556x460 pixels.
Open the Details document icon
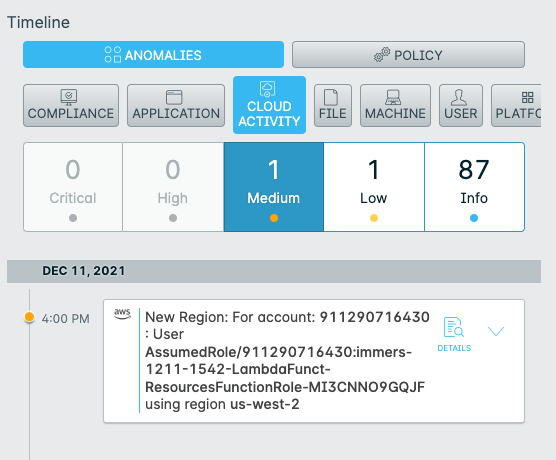coord(454,327)
